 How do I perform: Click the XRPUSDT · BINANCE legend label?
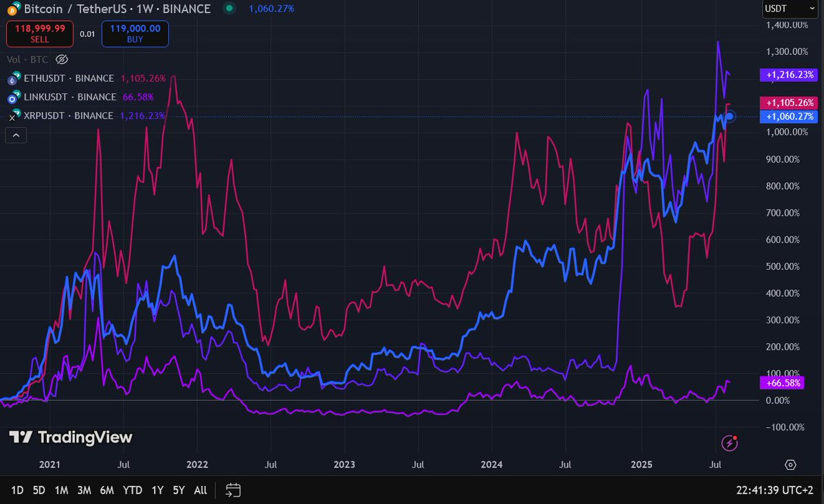tap(68, 115)
